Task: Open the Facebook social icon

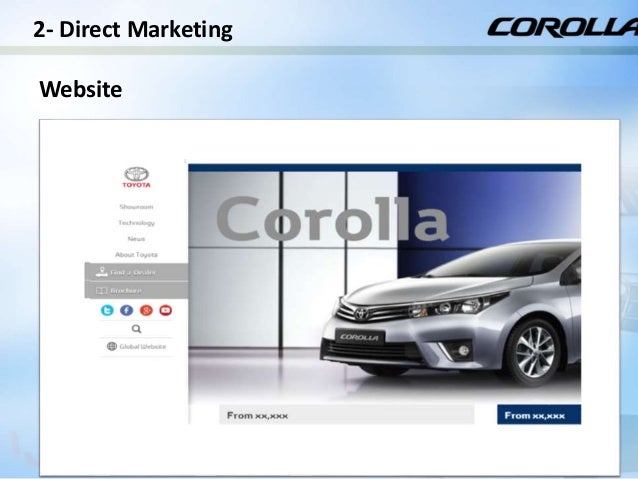Action: point(127,311)
